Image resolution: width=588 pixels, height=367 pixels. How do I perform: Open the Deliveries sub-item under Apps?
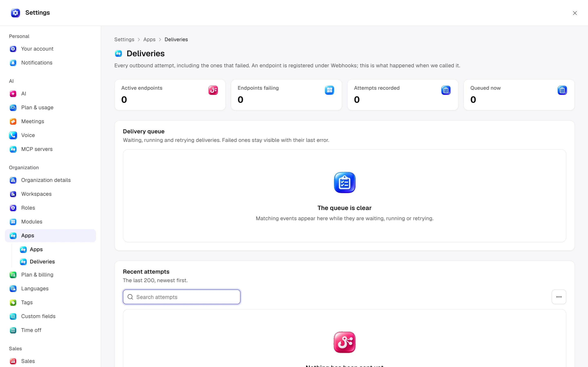(x=42, y=262)
